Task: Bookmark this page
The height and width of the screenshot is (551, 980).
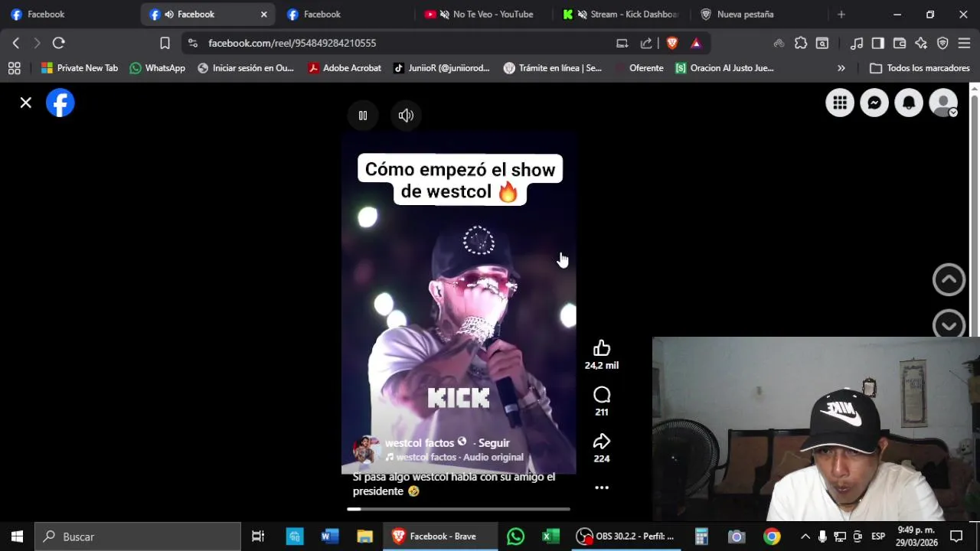Action: tap(165, 44)
